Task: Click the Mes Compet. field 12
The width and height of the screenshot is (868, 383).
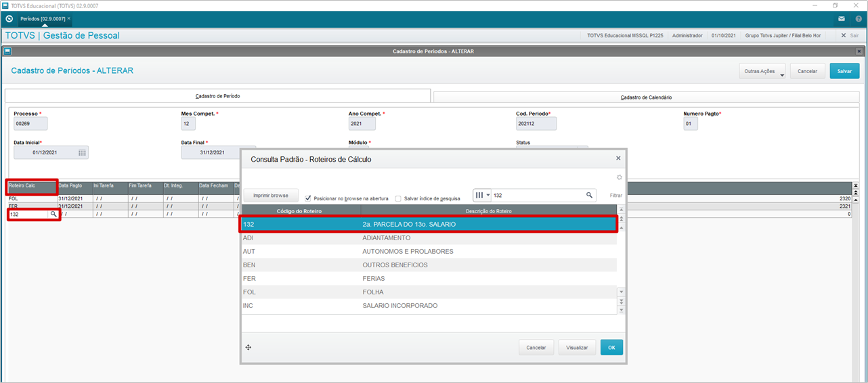Action: click(188, 124)
